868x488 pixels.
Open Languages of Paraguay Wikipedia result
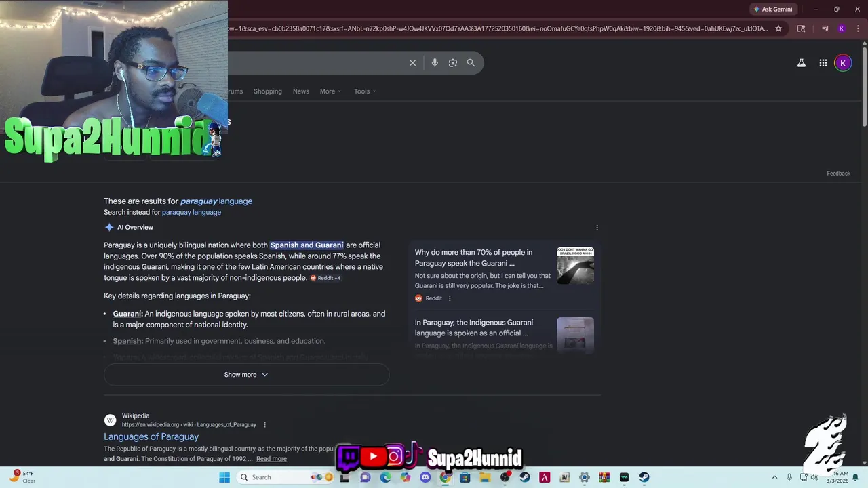point(151,437)
